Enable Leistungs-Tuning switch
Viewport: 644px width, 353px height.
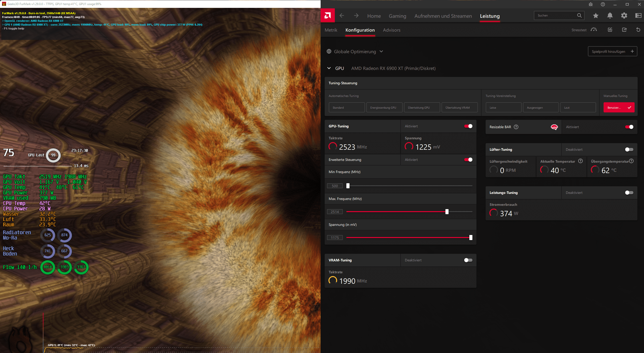coord(629,193)
